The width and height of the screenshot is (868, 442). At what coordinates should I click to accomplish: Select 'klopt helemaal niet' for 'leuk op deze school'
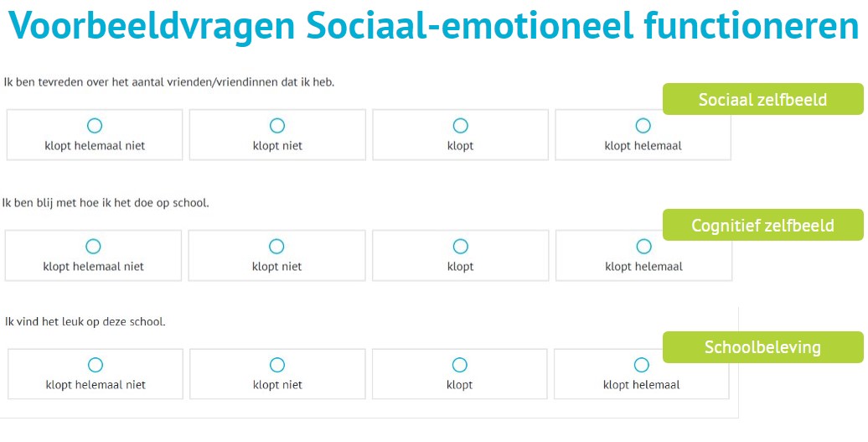click(x=96, y=365)
